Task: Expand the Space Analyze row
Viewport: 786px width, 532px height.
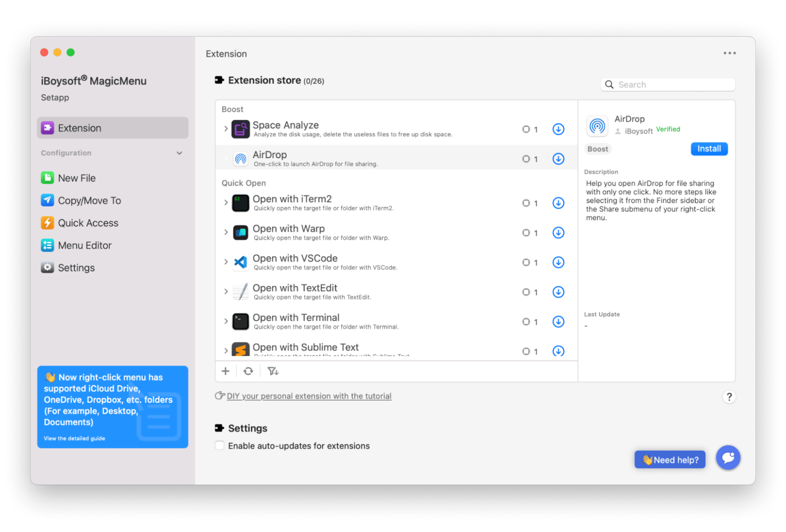Action: pos(226,129)
